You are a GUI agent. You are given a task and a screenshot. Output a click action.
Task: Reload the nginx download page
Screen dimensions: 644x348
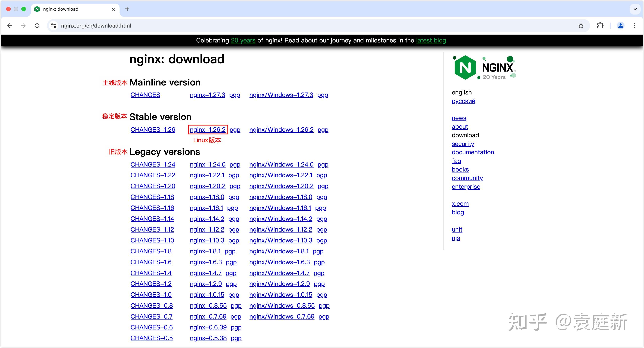pyautogui.click(x=37, y=26)
